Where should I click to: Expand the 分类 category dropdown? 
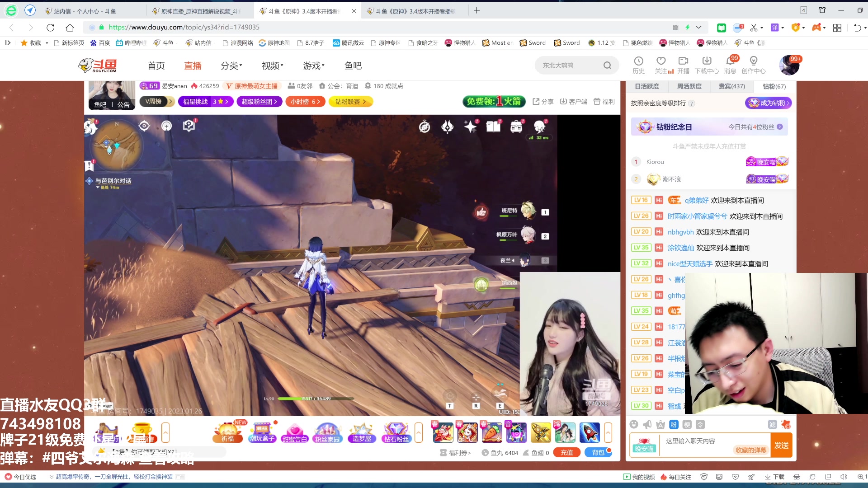pyautogui.click(x=231, y=66)
